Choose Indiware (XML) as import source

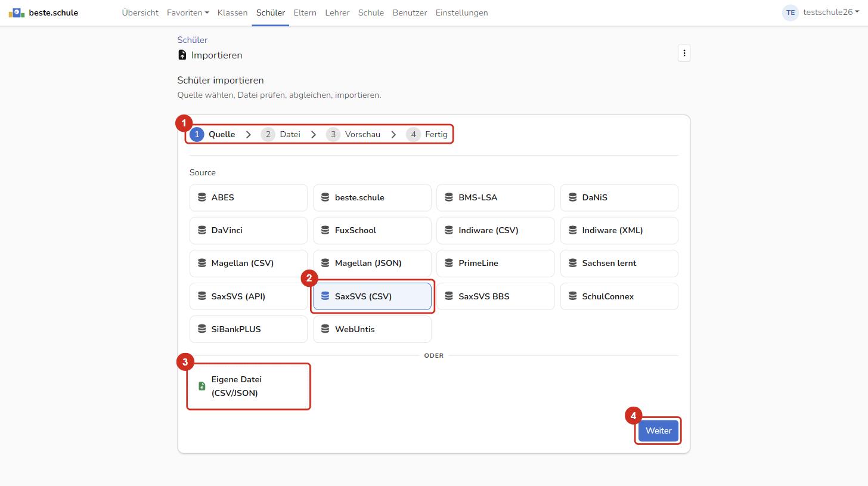tap(619, 230)
